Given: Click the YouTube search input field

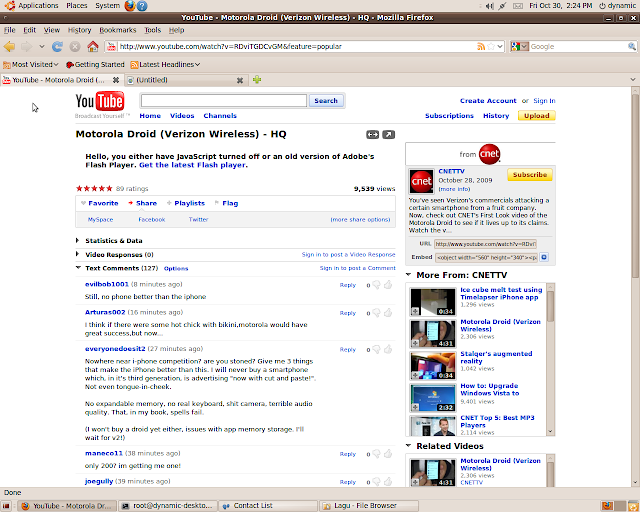Looking at the screenshot, I should [224, 100].
